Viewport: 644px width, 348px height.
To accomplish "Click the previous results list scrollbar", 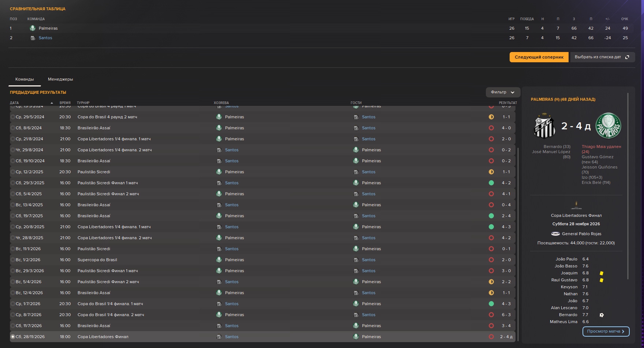I will pyautogui.click(x=518, y=244).
